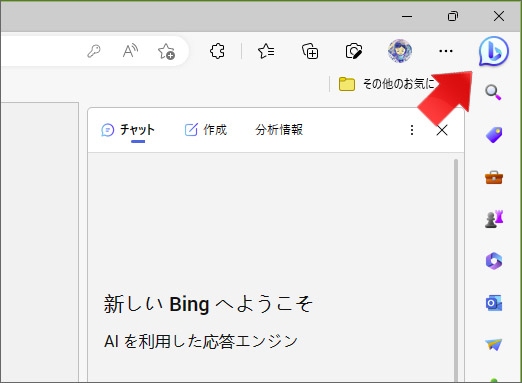Open the Bing panel more options menu

(412, 130)
